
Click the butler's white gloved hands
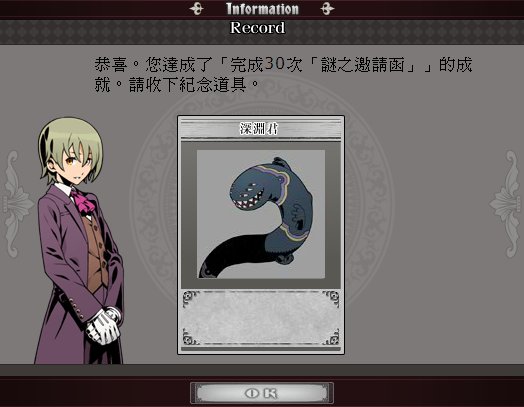pos(103,326)
